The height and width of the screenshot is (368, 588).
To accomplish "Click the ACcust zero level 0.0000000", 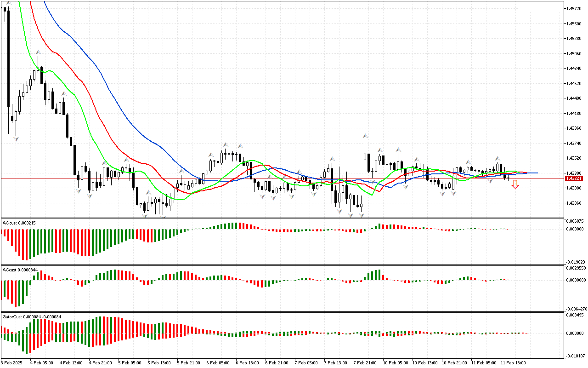I will point(576,280).
